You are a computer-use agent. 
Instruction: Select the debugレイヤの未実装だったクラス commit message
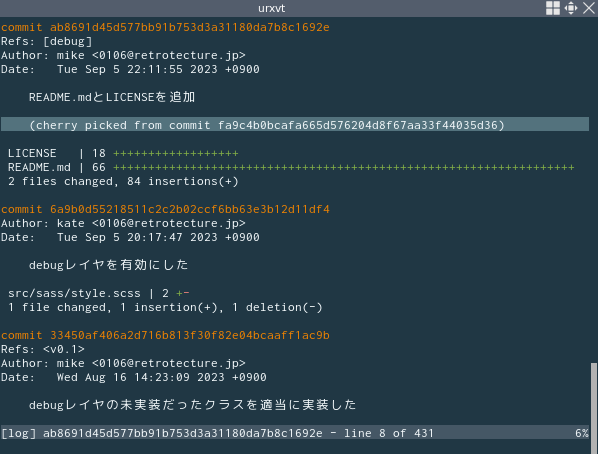coord(193,405)
